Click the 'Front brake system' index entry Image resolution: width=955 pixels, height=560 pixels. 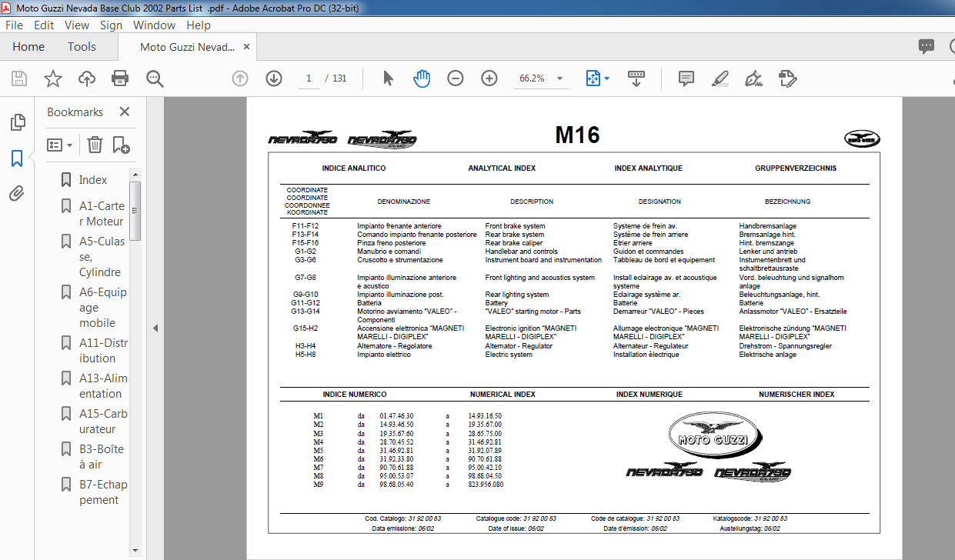click(x=515, y=226)
